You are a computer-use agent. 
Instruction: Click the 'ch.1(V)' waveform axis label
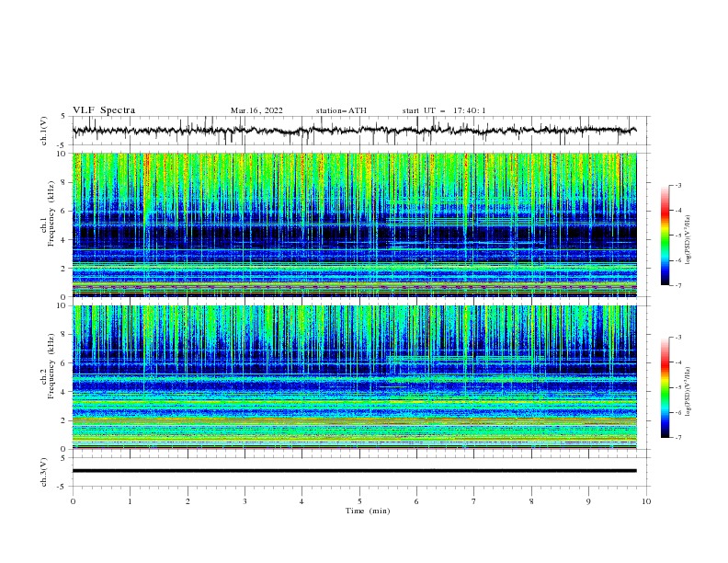[x=44, y=131]
